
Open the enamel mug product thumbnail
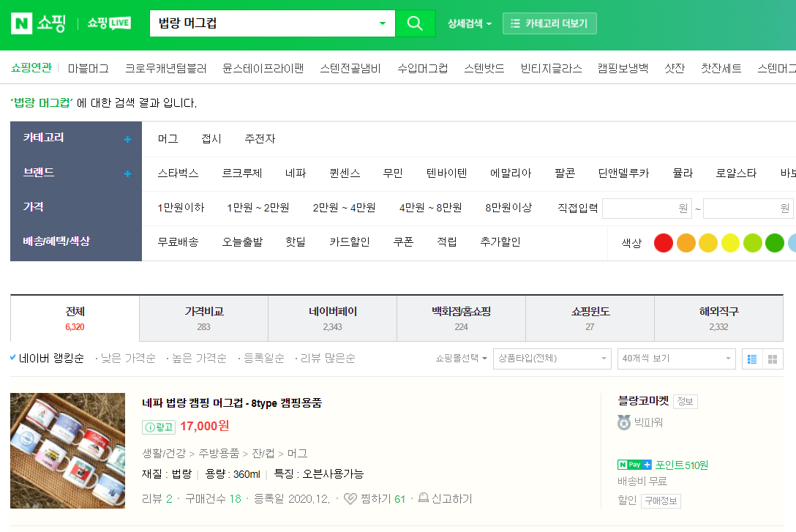coord(67,451)
